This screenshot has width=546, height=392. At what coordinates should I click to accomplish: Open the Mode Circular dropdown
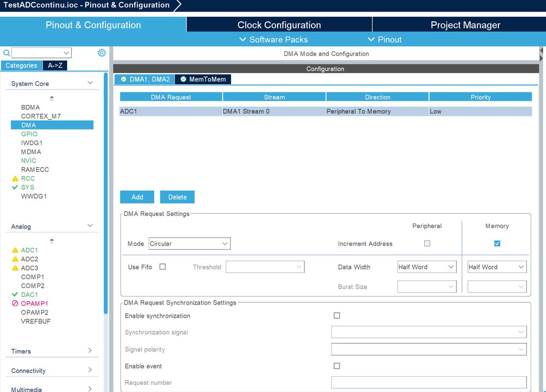pyautogui.click(x=190, y=243)
